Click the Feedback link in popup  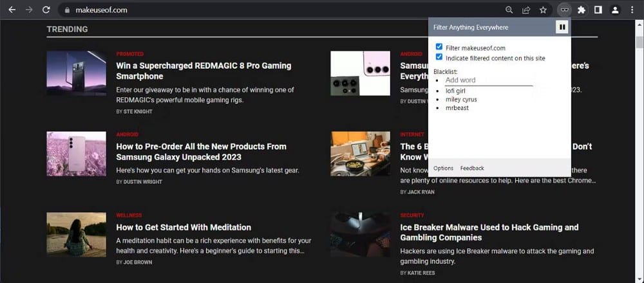coord(472,168)
